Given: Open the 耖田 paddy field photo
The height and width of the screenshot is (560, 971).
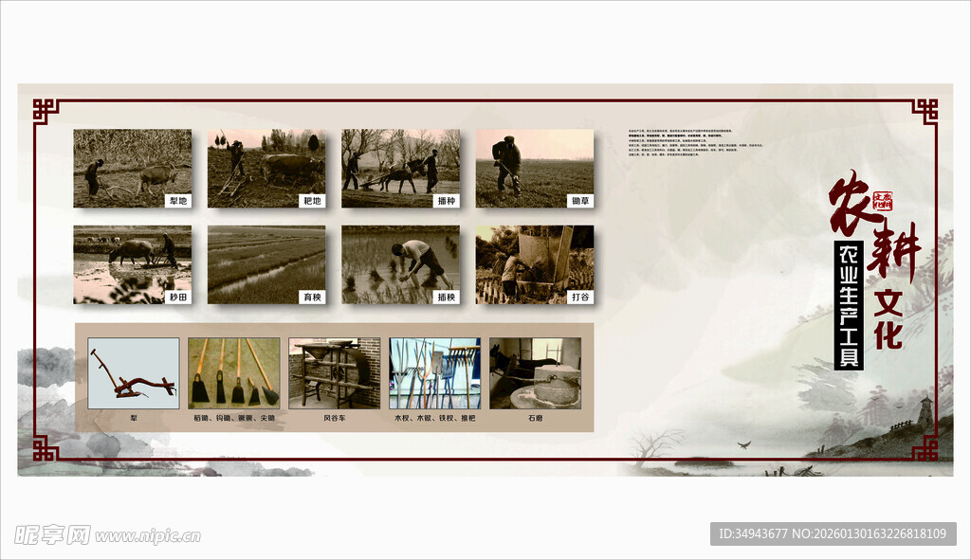Looking at the screenshot, I should tap(132, 264).
